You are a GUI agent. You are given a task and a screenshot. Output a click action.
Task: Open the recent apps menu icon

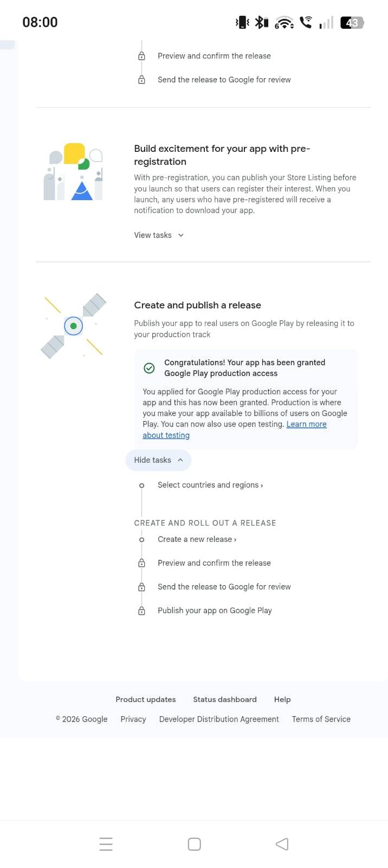tap(106, 844)
